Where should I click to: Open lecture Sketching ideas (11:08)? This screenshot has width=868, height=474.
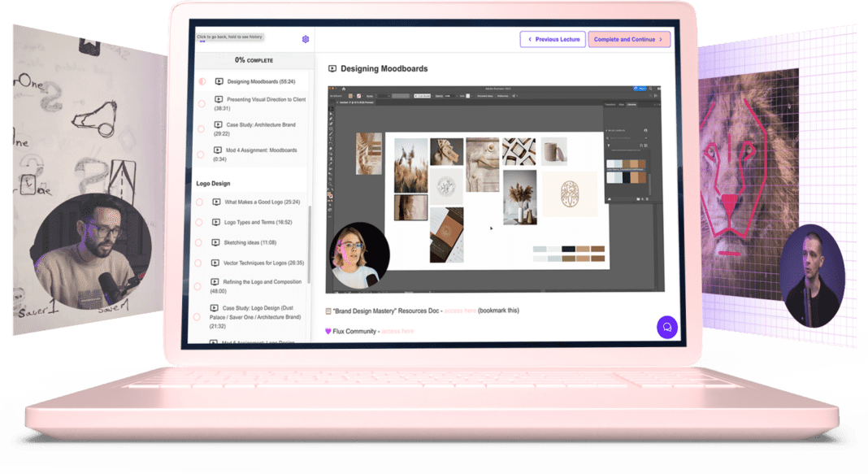pos(250,242)
